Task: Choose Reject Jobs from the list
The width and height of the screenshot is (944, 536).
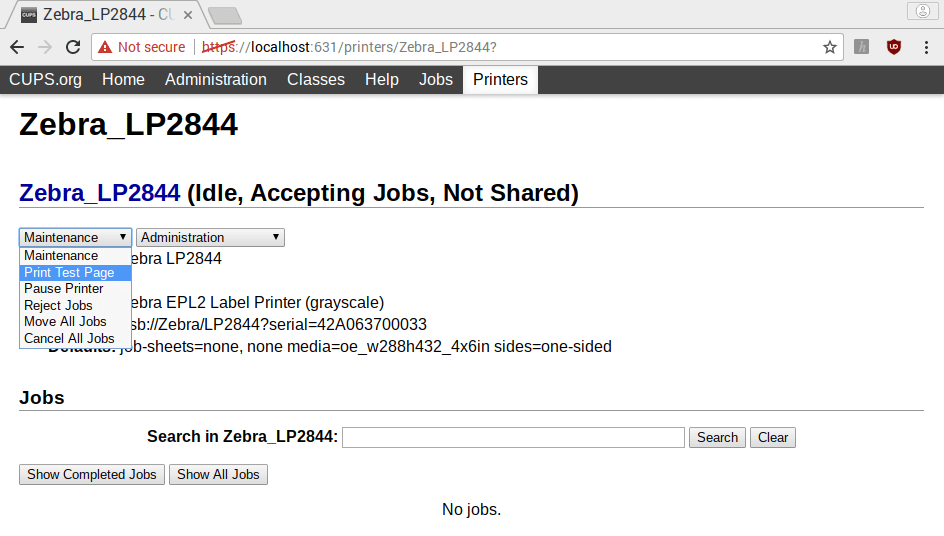Action: (75, 305)
